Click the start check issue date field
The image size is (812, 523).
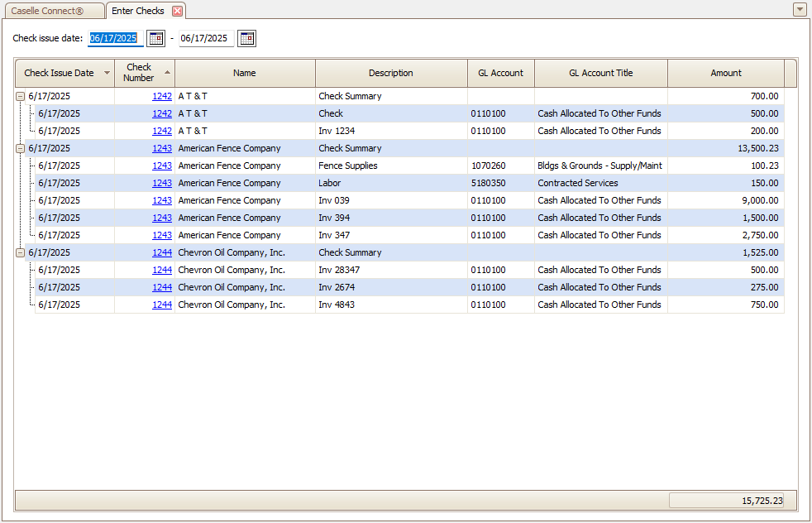(114, 38)
